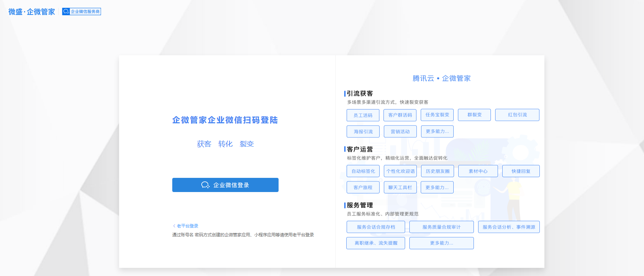This screenshot has width=644, height=276.
Task: Click the 引流获客 section heading
Action: pos(360,94)
